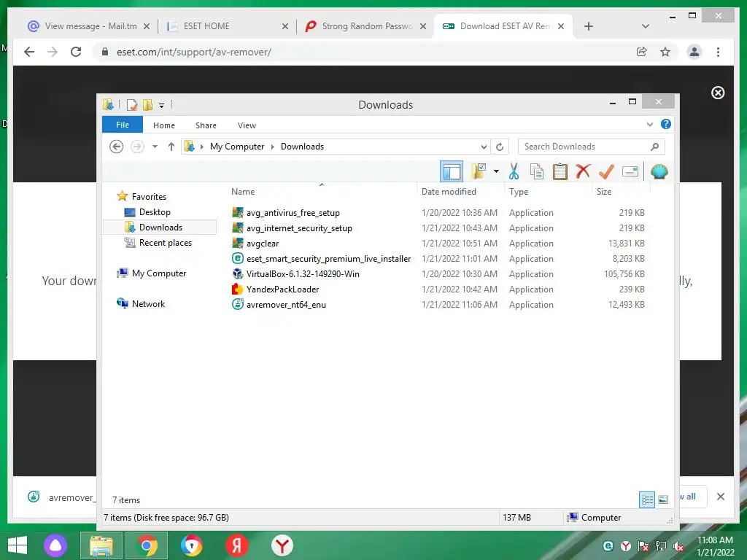Open Chrome tab search chevron
Image resolution: width=747 pixels, height=560 pixels.
[x=646, y=26]
